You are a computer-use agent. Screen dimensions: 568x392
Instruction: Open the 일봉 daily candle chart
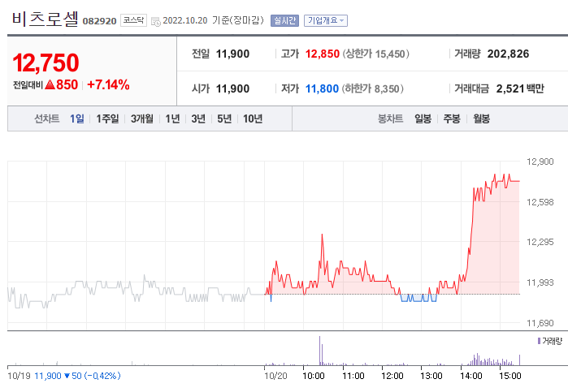click(x=423, y=118)
